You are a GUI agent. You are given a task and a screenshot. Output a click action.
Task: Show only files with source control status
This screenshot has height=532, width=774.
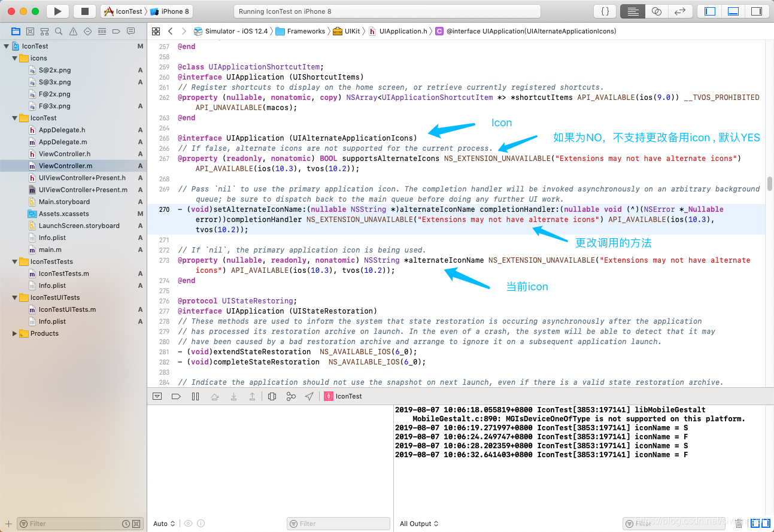137,524
